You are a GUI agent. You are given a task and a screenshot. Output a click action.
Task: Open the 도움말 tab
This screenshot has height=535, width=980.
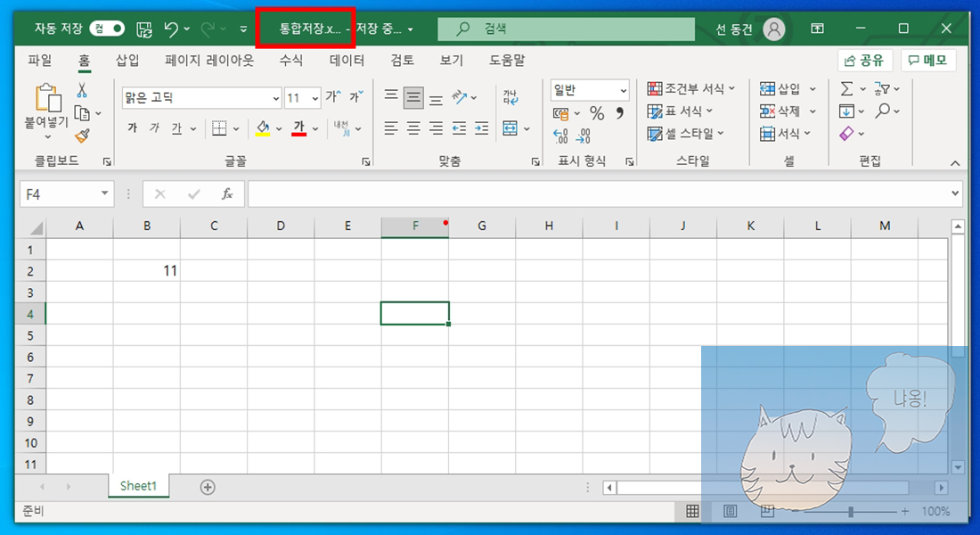[507, 61]
